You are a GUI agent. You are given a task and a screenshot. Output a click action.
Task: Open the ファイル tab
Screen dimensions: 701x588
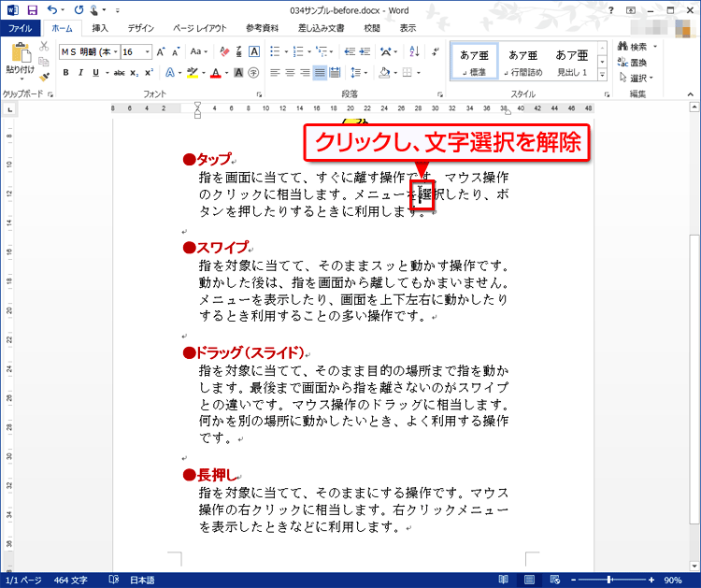click(21, 28)
